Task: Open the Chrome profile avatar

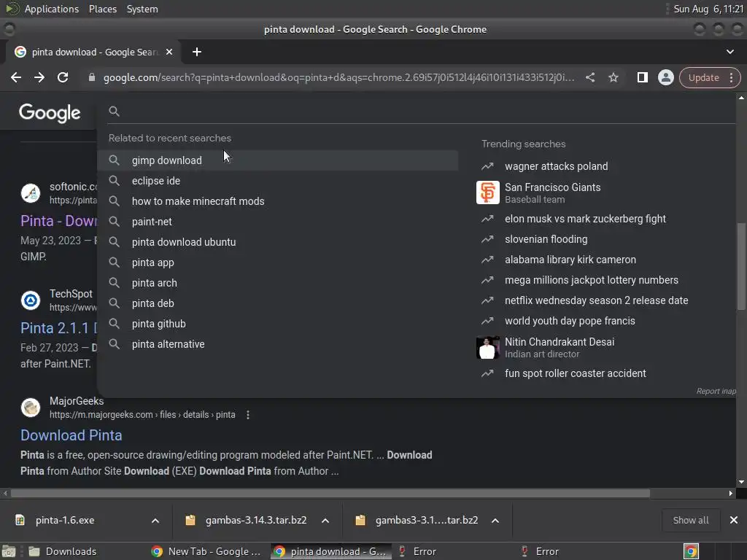Action: (665, 77)
